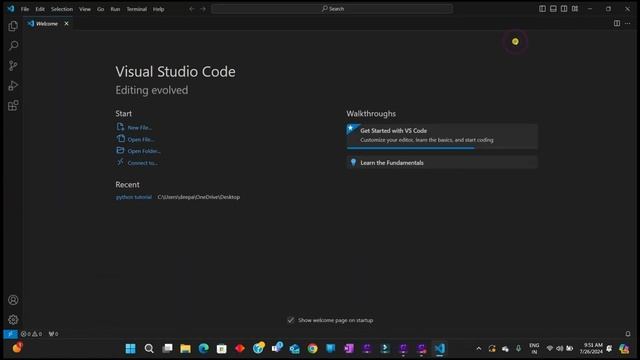Toggle the bottom panel layout icon
Viewport: 640px width, 360px height.
click(553, 9)
